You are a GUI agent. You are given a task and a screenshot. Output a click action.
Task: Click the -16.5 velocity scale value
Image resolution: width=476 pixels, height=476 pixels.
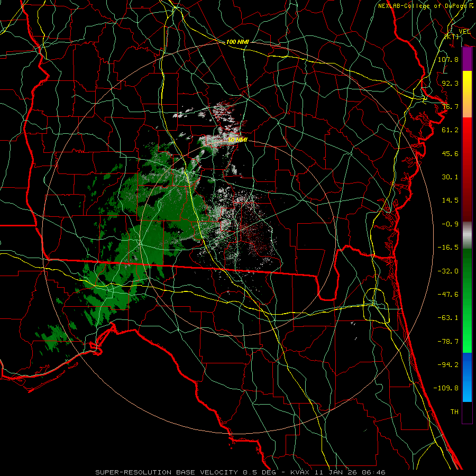click(x=448, y=248)
